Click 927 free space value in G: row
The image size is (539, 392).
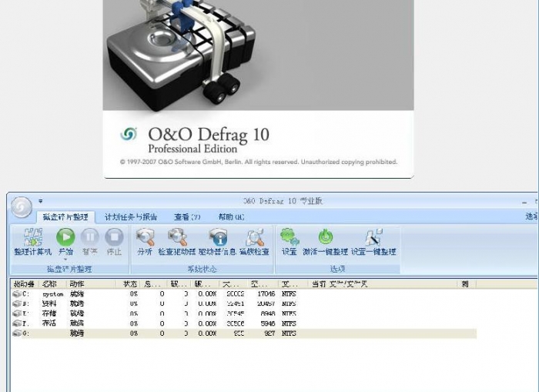[x=269, y=333]
